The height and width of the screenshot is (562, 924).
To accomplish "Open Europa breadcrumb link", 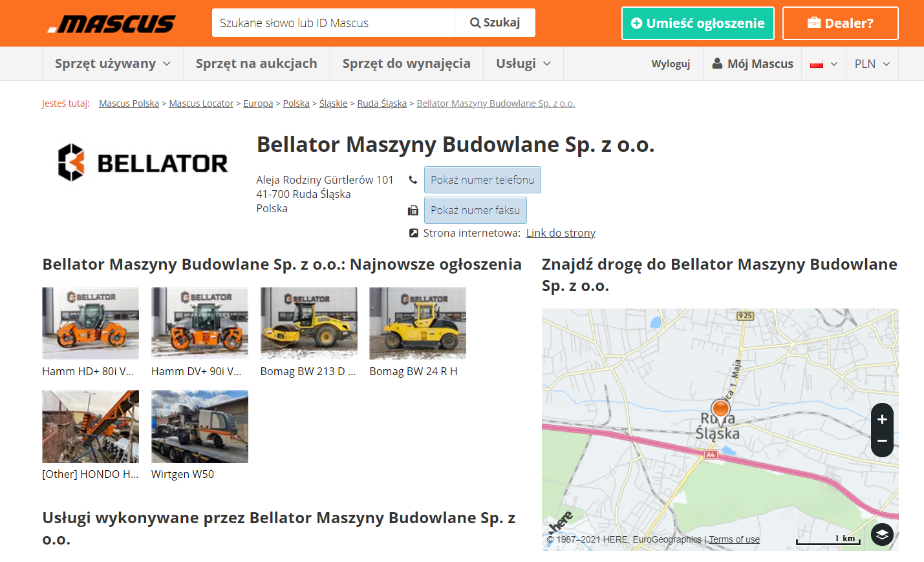I will point(258,103).
